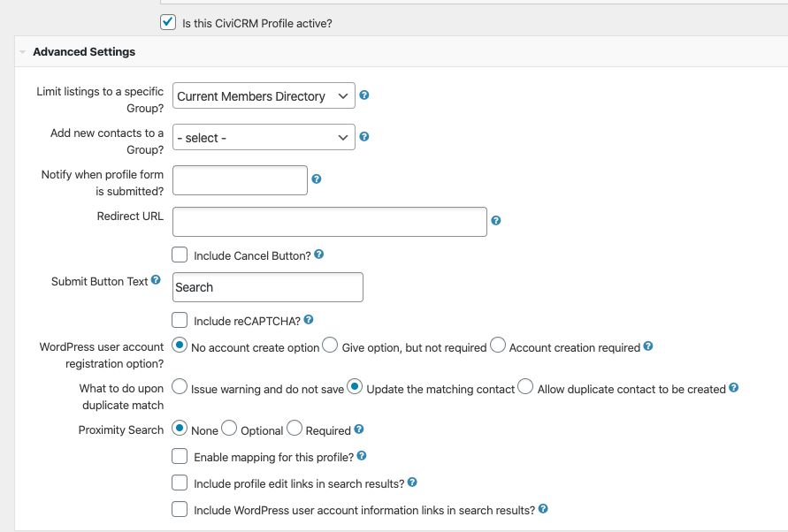Open help icon beside Add new contacts dropdown

click(364, 137)
